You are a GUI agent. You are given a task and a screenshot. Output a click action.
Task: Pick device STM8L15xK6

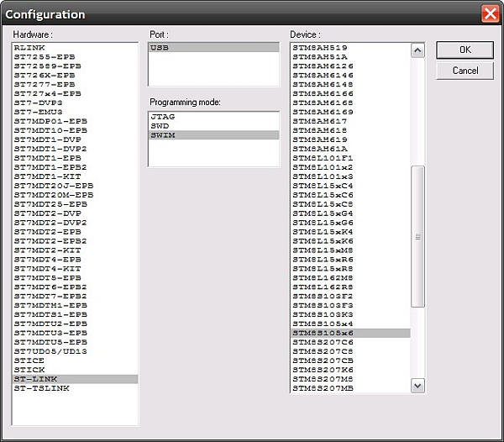(x=350, y=241)
